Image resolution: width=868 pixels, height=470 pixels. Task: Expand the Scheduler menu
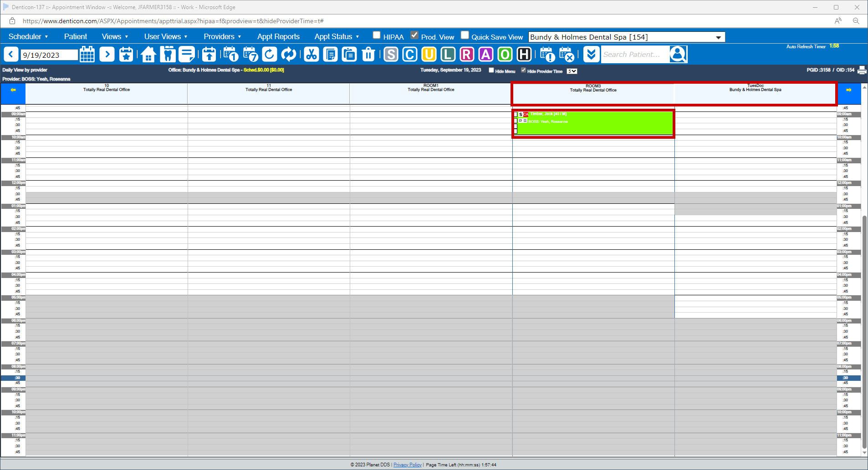point(28,37)
